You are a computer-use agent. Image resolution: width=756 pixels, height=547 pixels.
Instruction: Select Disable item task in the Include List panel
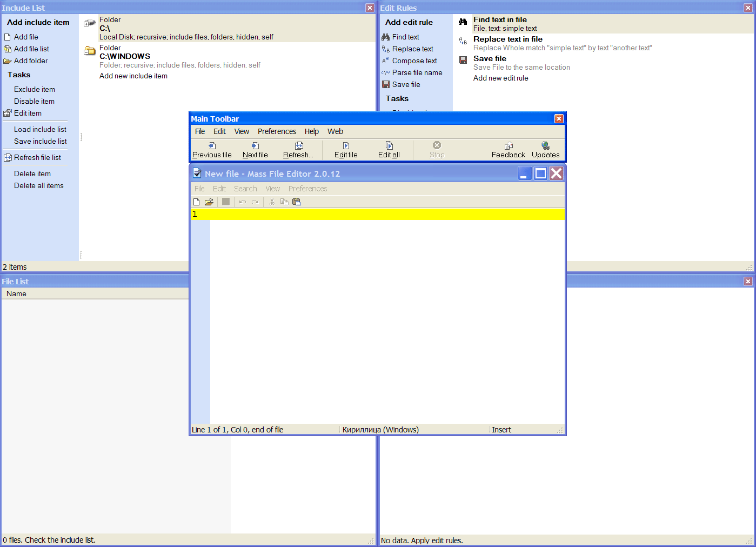pos(34,101)
